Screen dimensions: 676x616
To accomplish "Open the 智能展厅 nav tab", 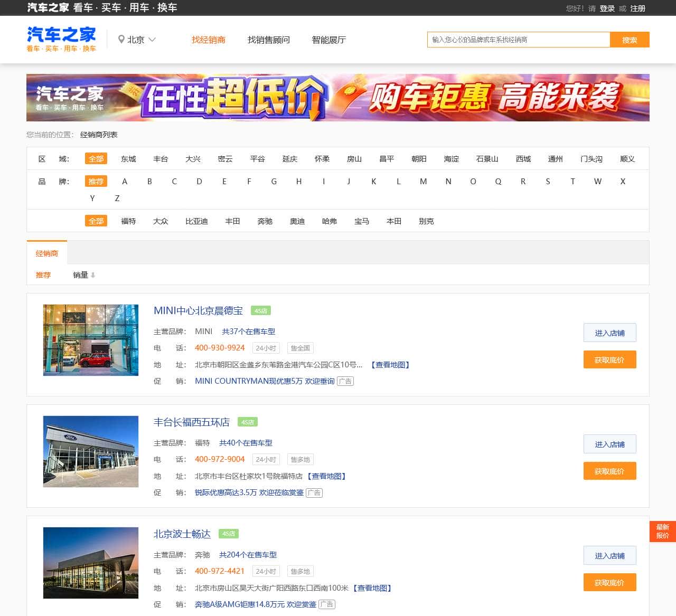I will pyautogui.click(x=328, y=40).
